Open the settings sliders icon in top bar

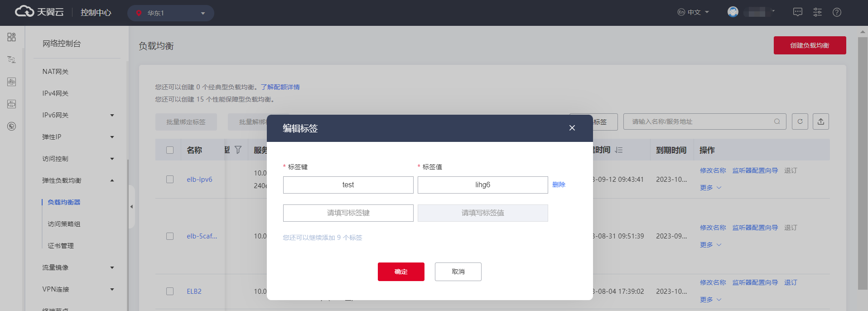pyautogui.click(x=817, y=12)
